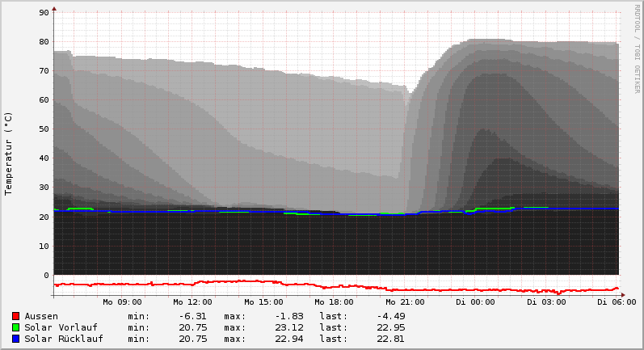This screenshot has width=644, height=350.
Task: Click the red Aussen legend swatch
Action: tap(15, 316)
